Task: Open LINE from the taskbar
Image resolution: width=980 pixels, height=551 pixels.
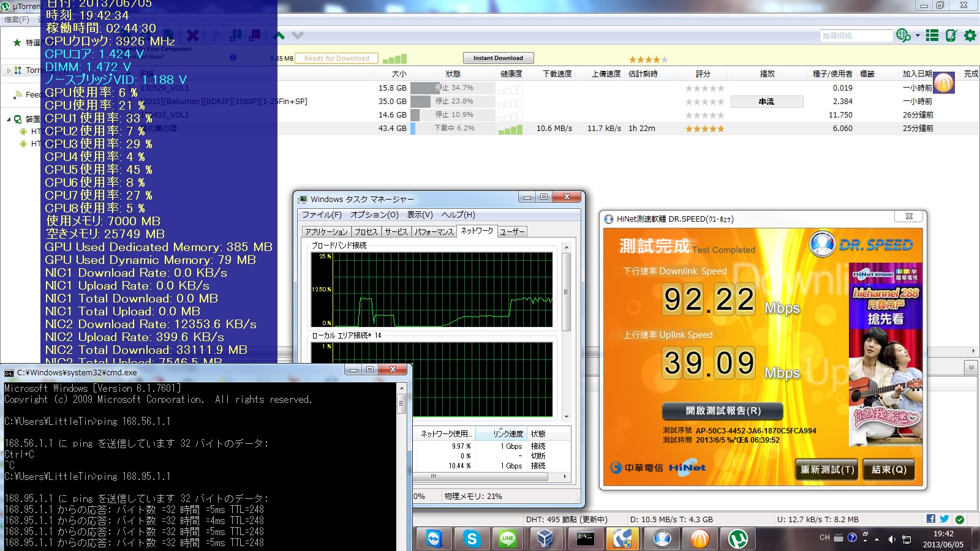Action: [x=508, y=539]
